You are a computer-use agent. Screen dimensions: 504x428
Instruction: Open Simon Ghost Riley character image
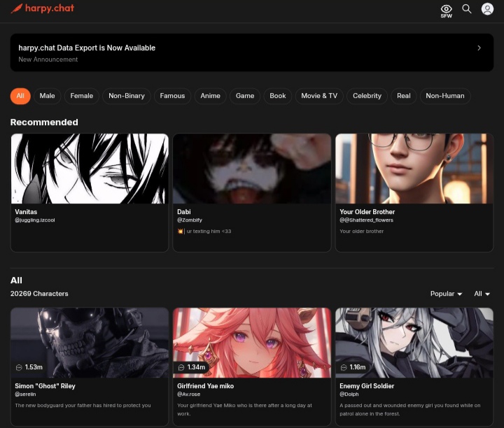pyautogui.click(x=90, y=343)
